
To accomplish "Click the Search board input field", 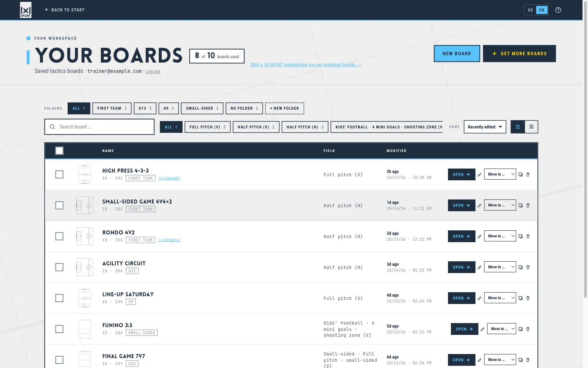I will pyautogui.click(x=99, y=127).
